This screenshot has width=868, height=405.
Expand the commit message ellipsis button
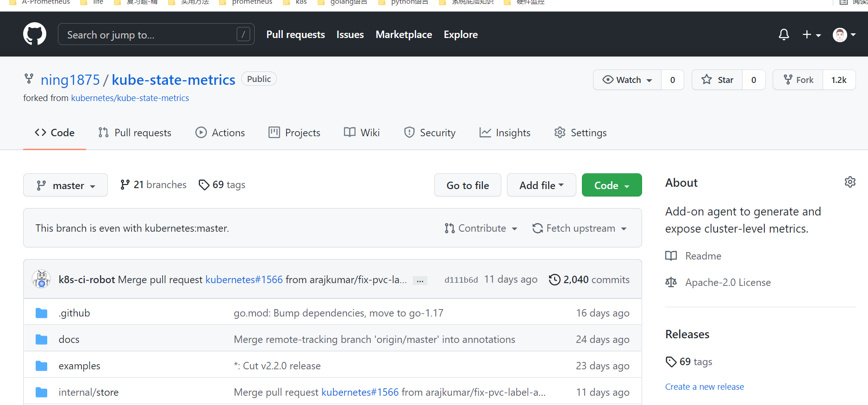(x=420, y=281)
